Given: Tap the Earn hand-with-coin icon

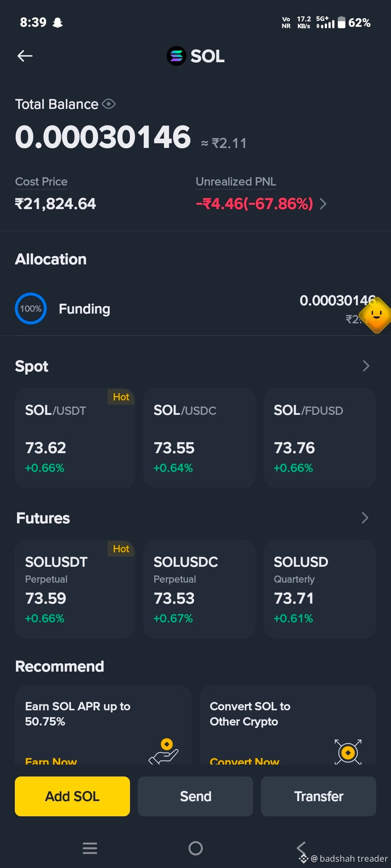Looking at the screenshot, I should point(164,752).
